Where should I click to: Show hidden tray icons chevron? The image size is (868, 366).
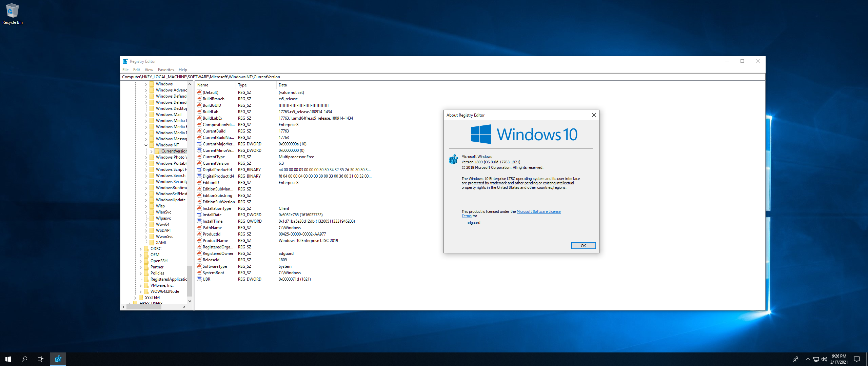click(x=808, y=359)
